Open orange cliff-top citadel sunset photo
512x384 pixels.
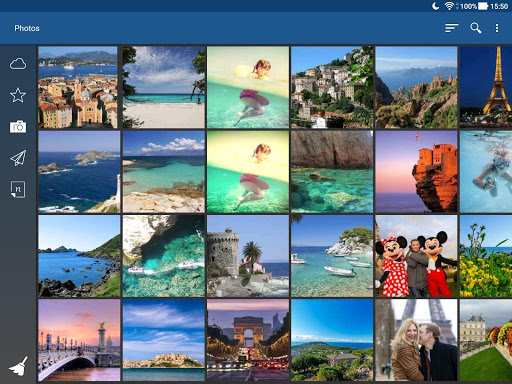(x=416, y=172)
